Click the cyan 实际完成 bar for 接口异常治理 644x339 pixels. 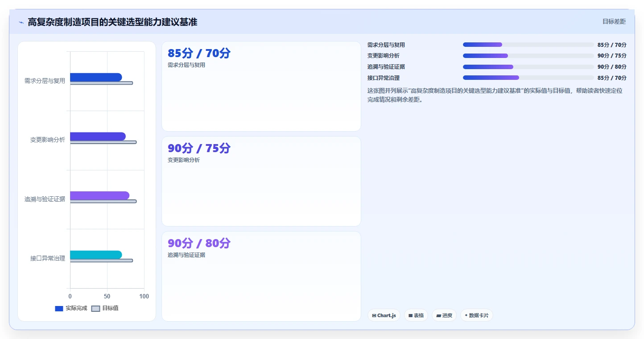(x=96, y=255)
